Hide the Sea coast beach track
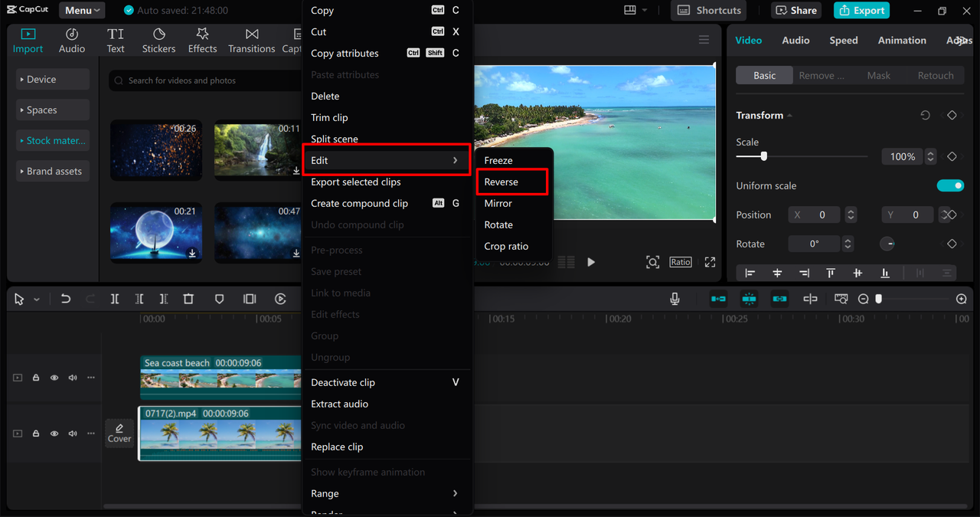This screenshot has width=980, height=517. coord(54,378)
